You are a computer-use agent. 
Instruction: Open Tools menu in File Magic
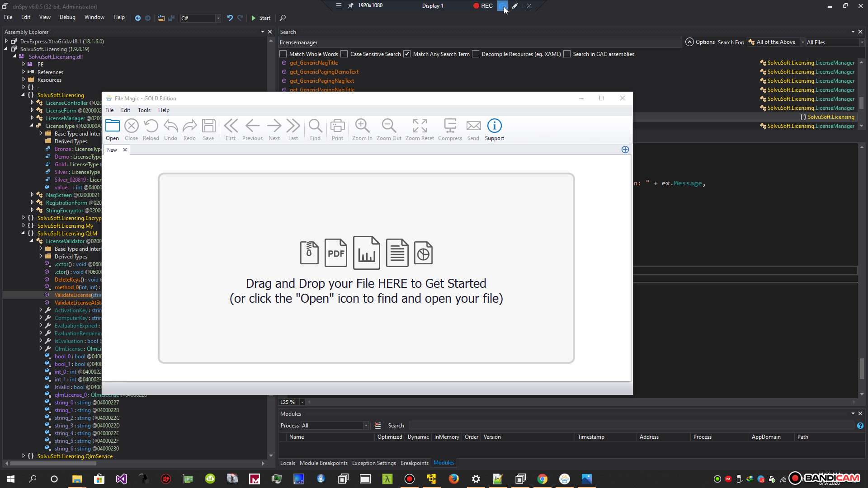(x=144, y=110)
